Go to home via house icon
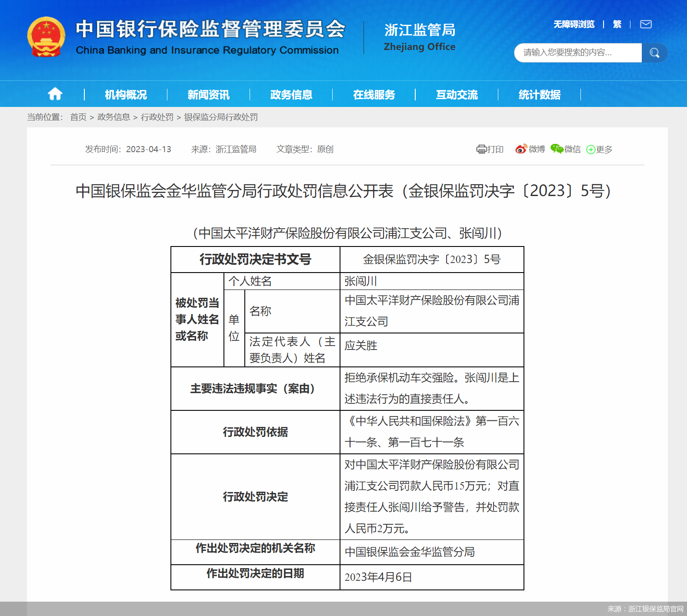The image size is (687, 616). (x=55, y=94)
